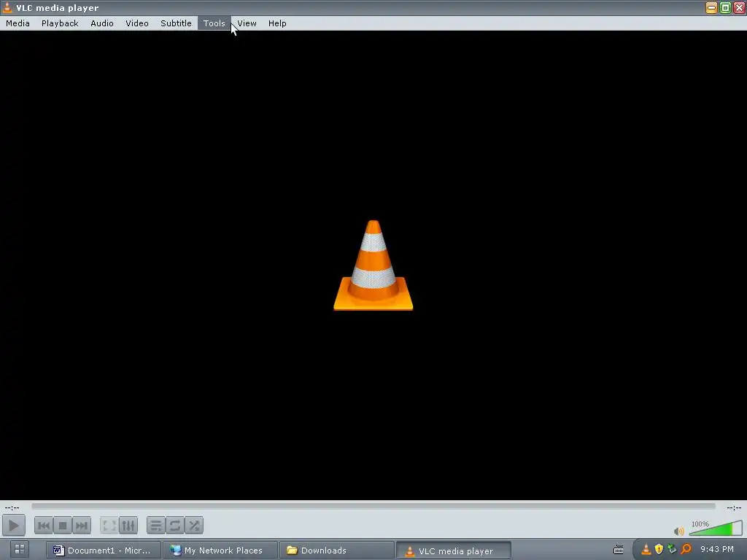The height and width of the screenshot is (560, 747).
Task: Click VLC cone system tray icon
Action: coord(646,550)
